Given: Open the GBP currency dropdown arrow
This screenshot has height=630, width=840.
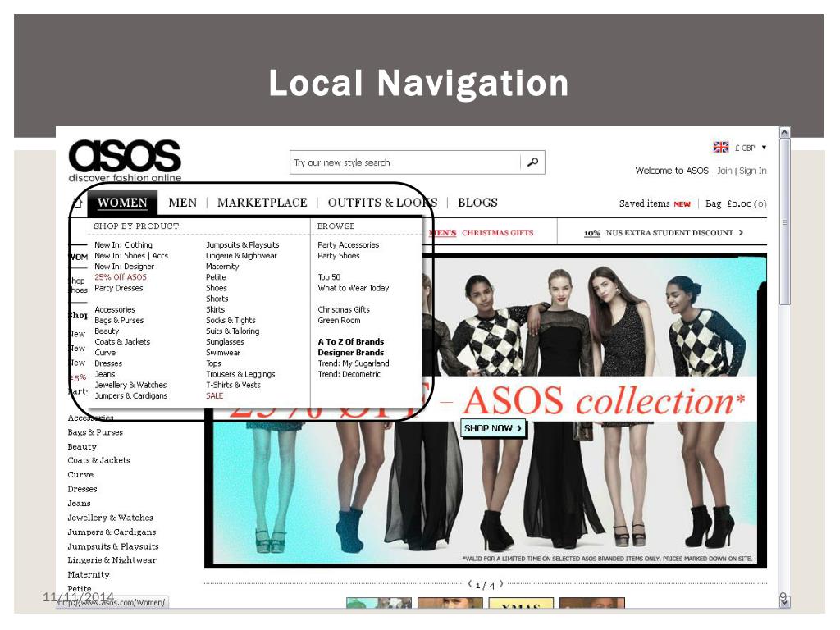Looking at the screenshot, I should [764, 148].
